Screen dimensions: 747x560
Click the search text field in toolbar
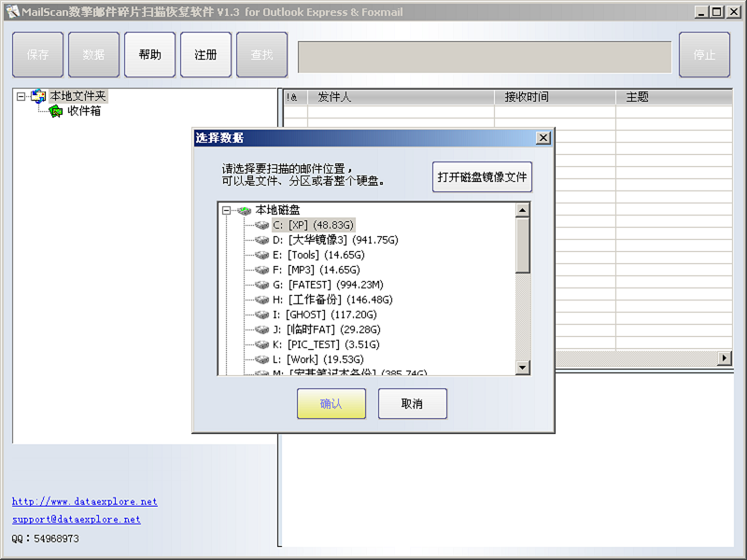485,57
